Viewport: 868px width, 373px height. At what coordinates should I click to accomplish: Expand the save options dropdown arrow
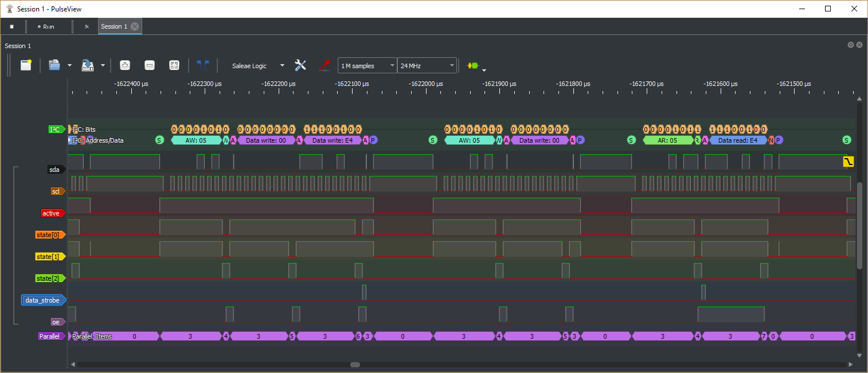pyautogui.click(x=103, y=65)
